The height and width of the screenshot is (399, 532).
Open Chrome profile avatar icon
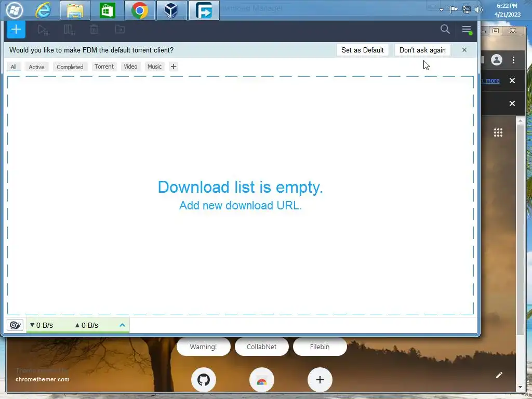pyautogui.click(x=497, y=60)
